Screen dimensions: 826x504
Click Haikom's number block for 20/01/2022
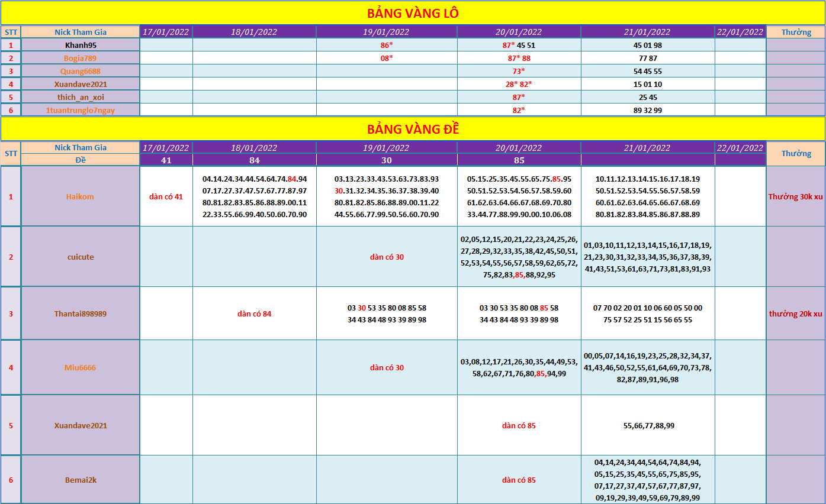tap(519, 196)
